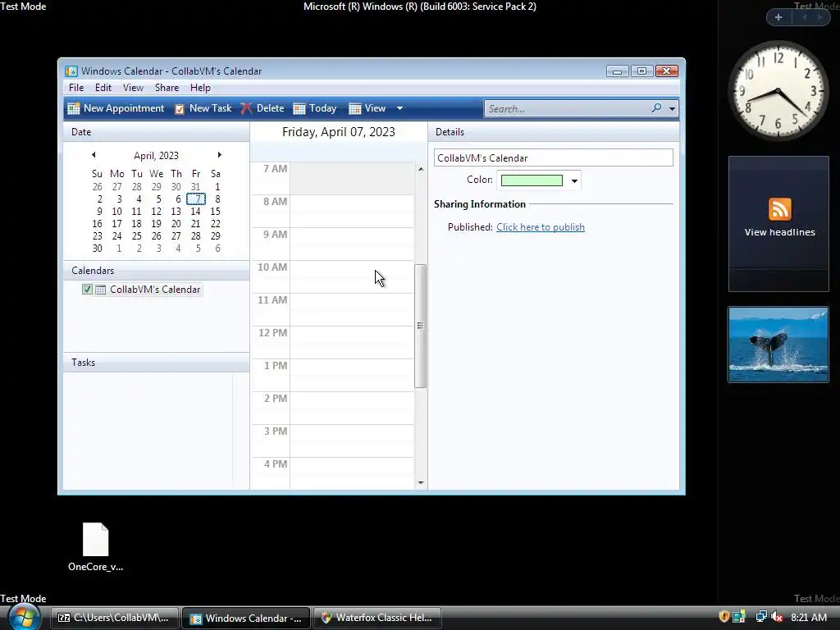Viewport: 840px width, 630px height.
Task: Click the green calendar color swatch
Action: tap(532, 180)
